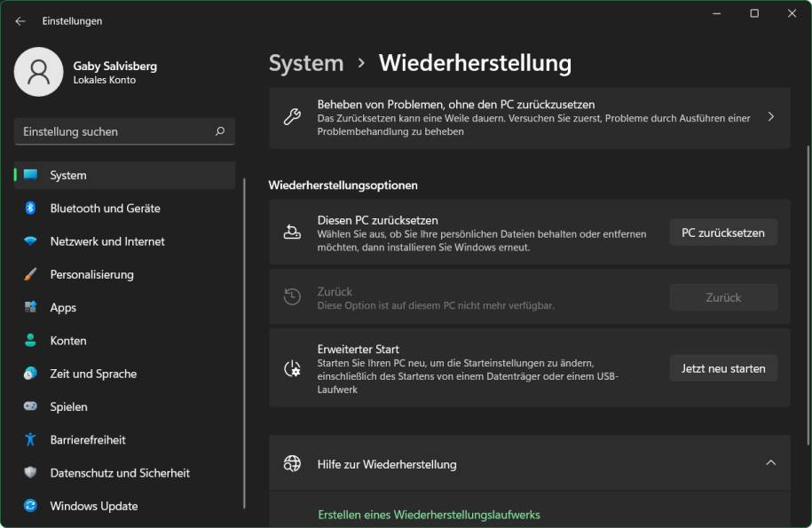Screen dimensions: 812x528
Task: Open the Erstellen eines Wiederherstellungslaufwerks link
Action: pyautogui.click(x=429, y=515)
